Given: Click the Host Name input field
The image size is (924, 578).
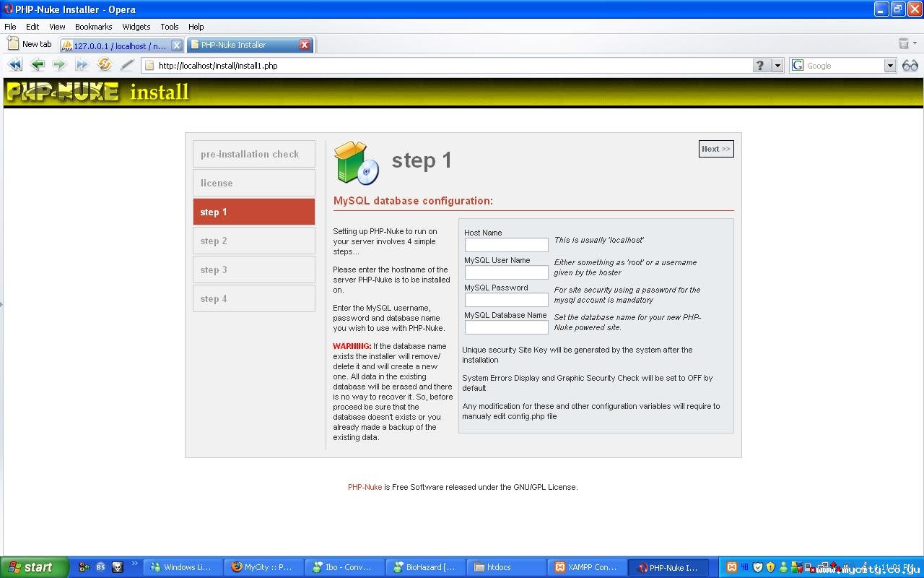Looking at the screenshot, I should click(x=507, y=245).
